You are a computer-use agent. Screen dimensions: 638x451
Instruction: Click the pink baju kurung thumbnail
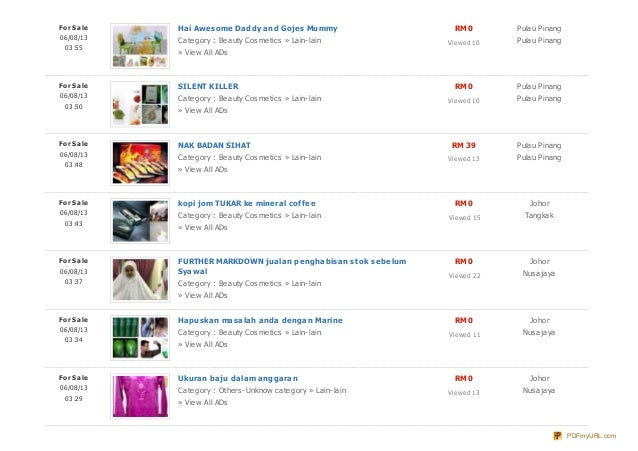point(140,396)
